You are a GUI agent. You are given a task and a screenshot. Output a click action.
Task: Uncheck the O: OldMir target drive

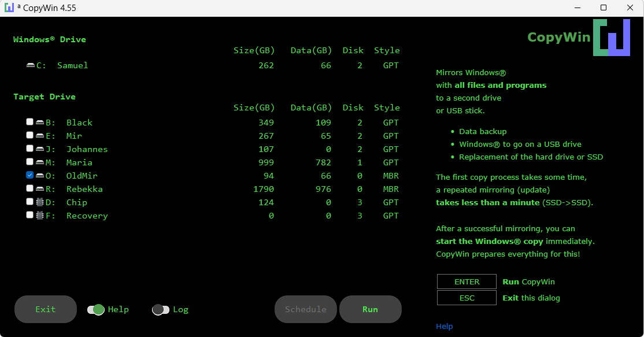tap(29, 175)
